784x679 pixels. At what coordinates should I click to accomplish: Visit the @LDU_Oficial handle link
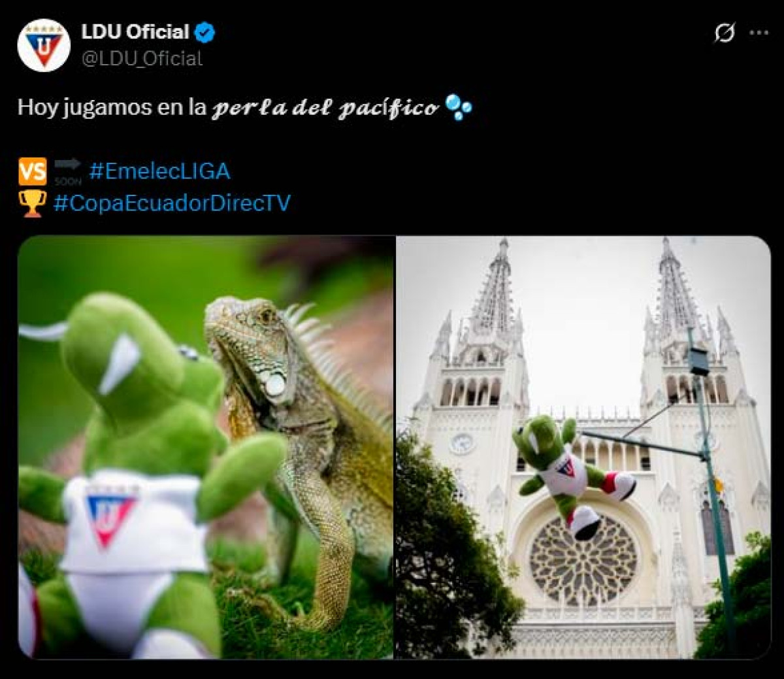(x=142, y=58)
